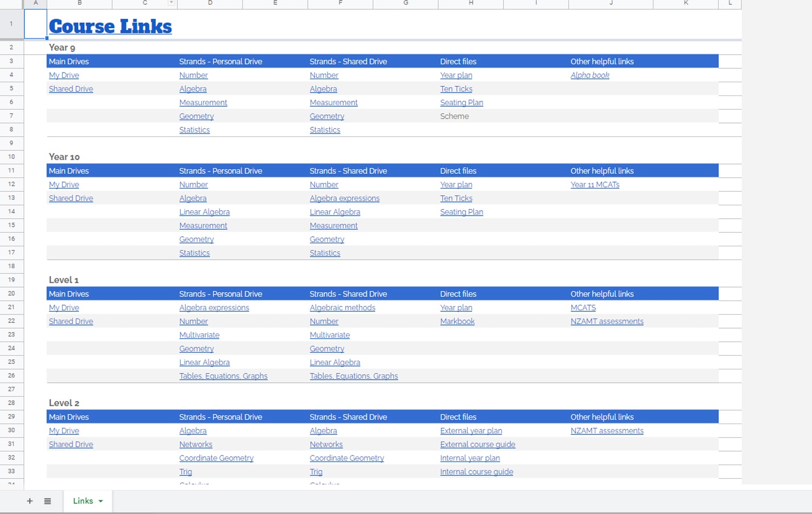This screenshot has height=514, width=812.
Task: Open the Ten Ticks link in Year 9
Action: (456, 89)
